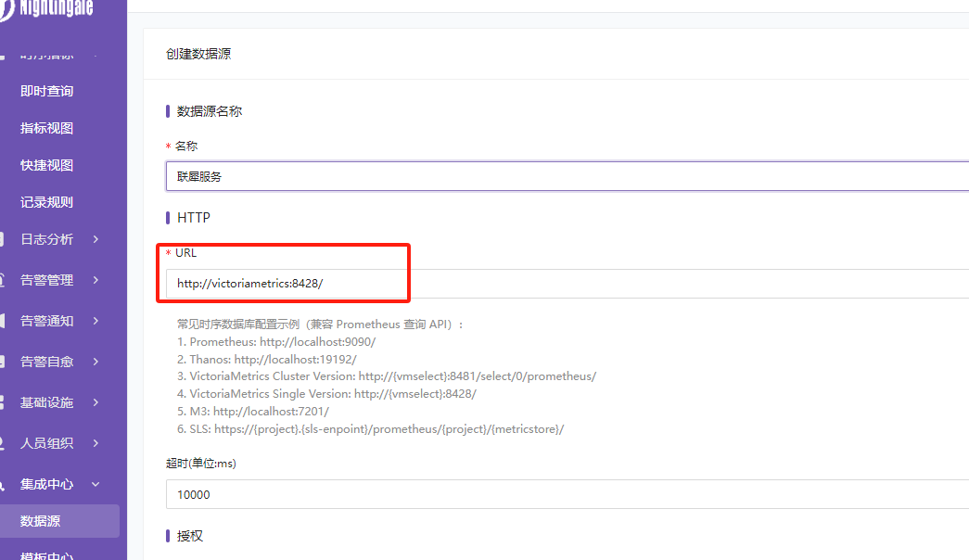Expand the 人员组织 menu chevron
The height and width of the screenshot is (560, 969).
[x=96, y=443]
